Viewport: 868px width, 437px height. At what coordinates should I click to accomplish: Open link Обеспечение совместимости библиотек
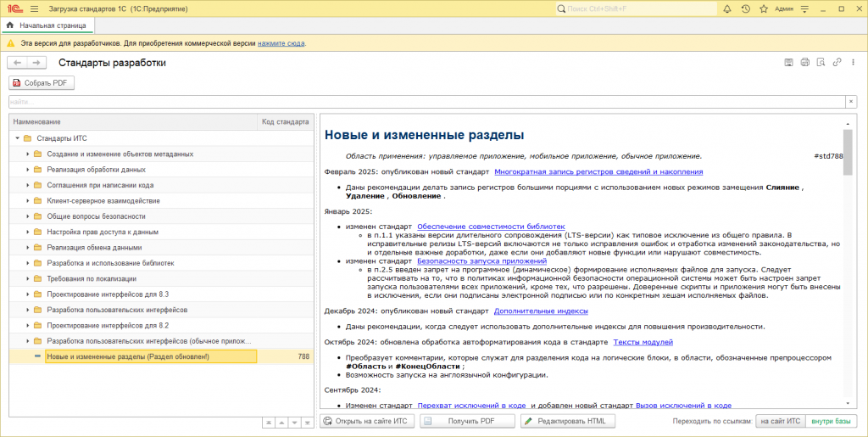tap(491, 227)
